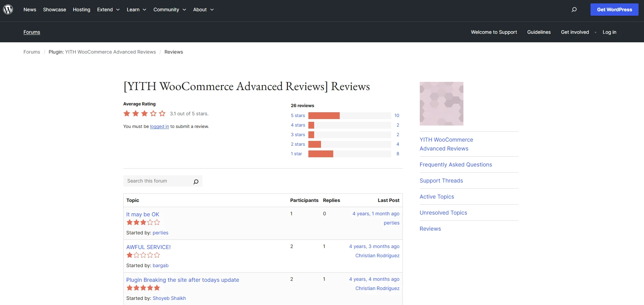The image size is (644, 305).
Task: Open the search magnifier in top bar
Action: point(574,10)
